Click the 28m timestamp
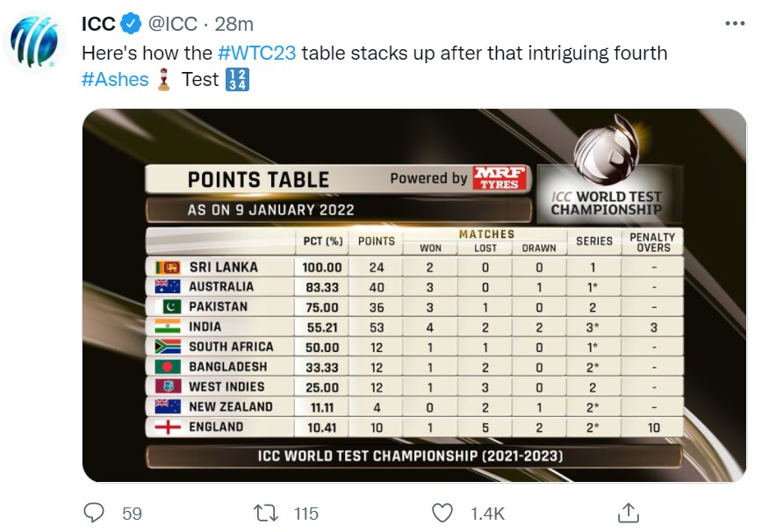Image resolution: width=762 pixels, height=532 pixels. coord(234,24)
